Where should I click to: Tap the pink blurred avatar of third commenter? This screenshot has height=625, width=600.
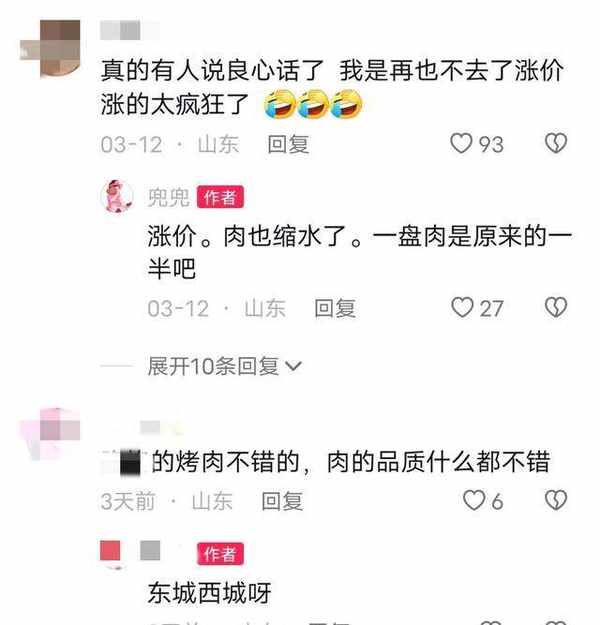(x=51, y=433)
